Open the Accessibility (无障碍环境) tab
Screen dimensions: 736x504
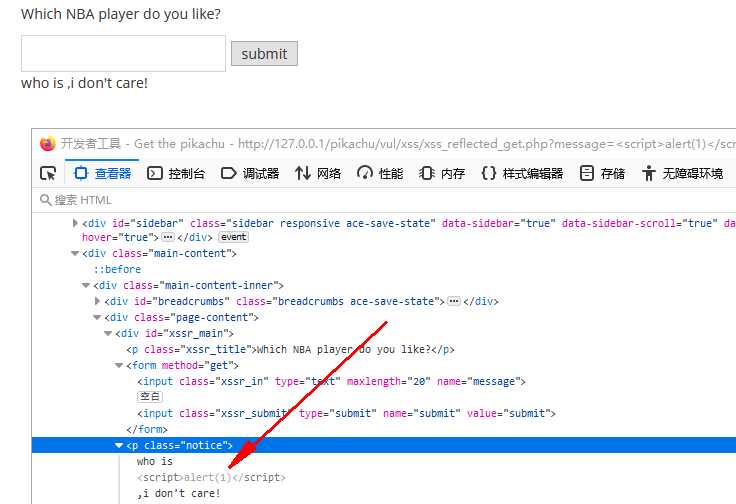(682, 174)
